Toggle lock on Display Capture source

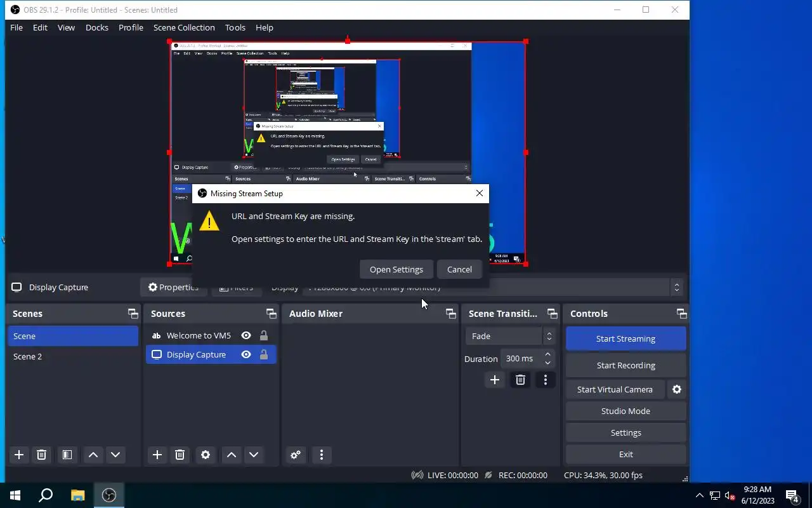point(264,354)
